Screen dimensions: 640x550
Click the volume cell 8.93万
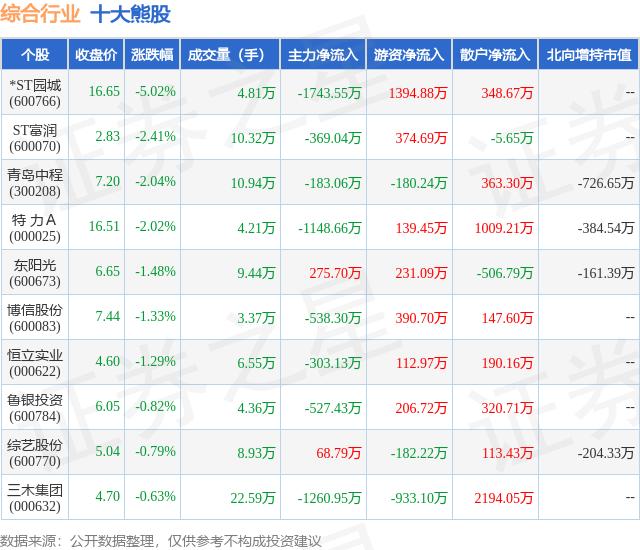[256, 453]
